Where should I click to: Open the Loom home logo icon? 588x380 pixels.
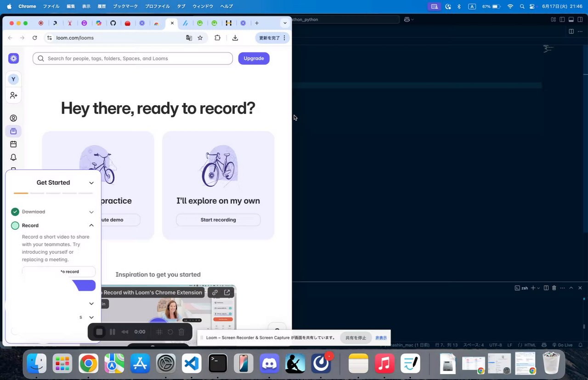13,58
